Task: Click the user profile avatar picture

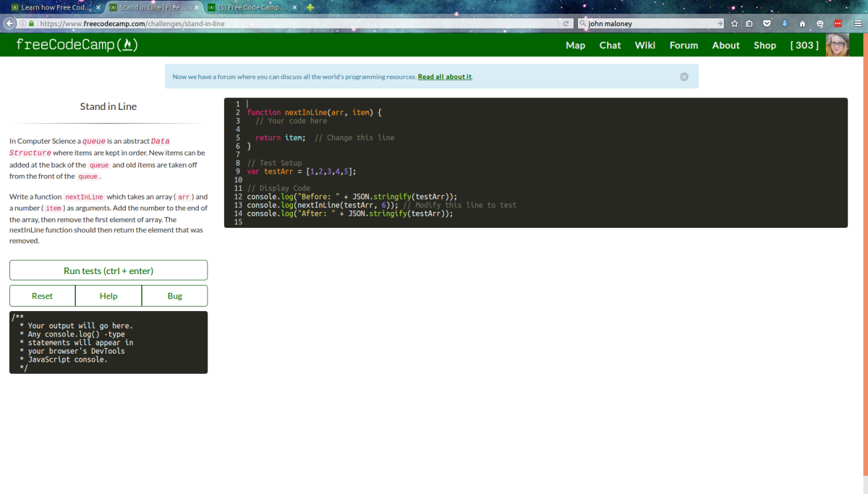Action: [x=837, y=45]
